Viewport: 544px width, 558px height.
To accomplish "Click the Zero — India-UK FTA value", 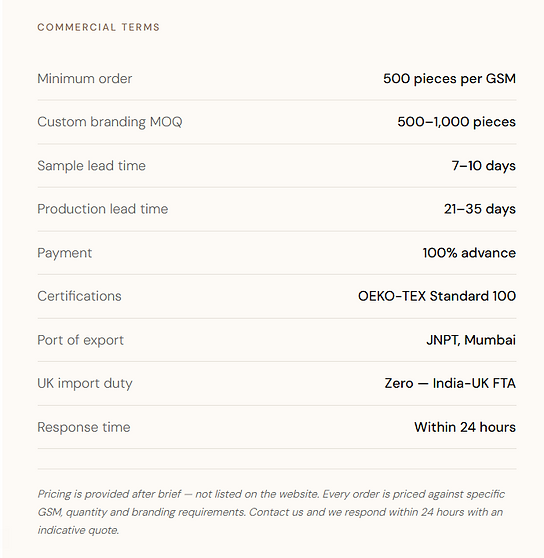I will (x=450, y=384).
